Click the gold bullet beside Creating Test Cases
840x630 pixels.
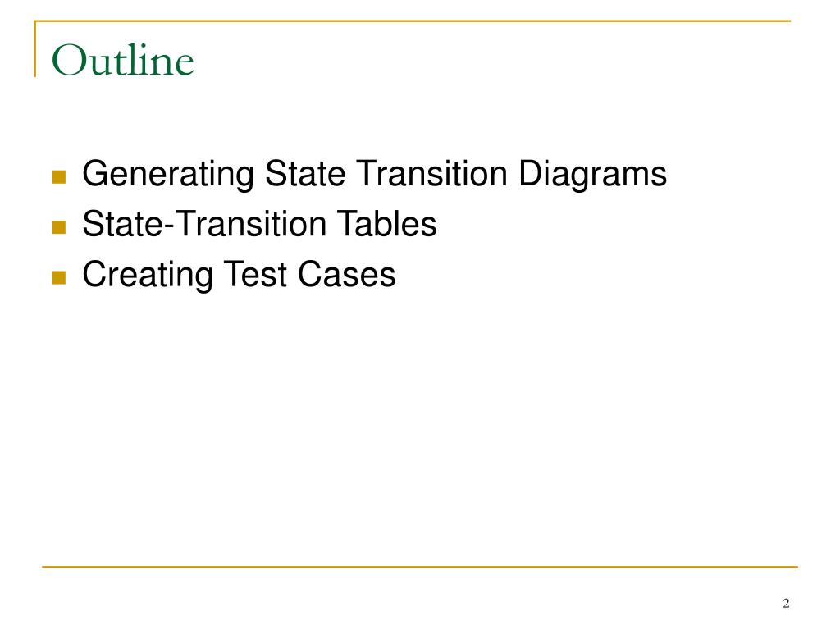click(59, 277)
